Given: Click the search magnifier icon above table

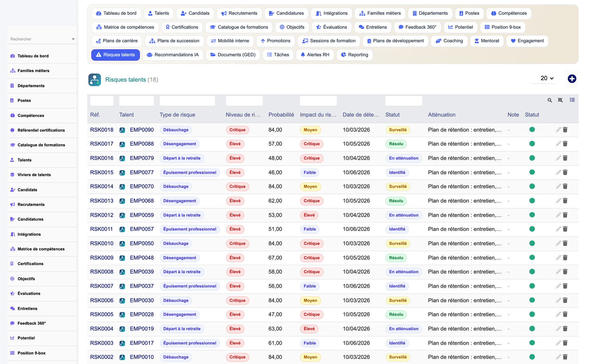Looking at the screenshot, I should click(549, 100).
